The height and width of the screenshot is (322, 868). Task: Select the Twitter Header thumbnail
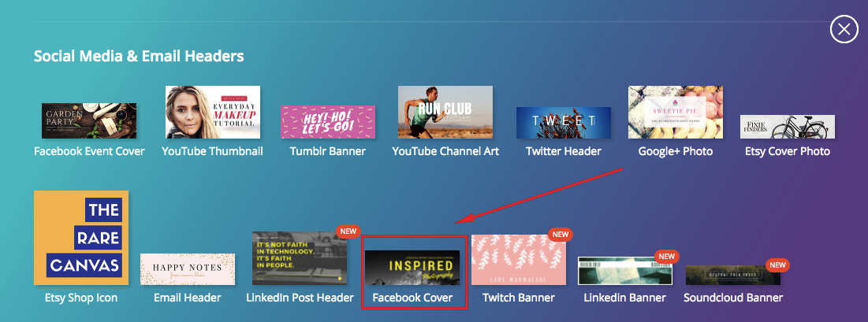(x=564, y=123)
